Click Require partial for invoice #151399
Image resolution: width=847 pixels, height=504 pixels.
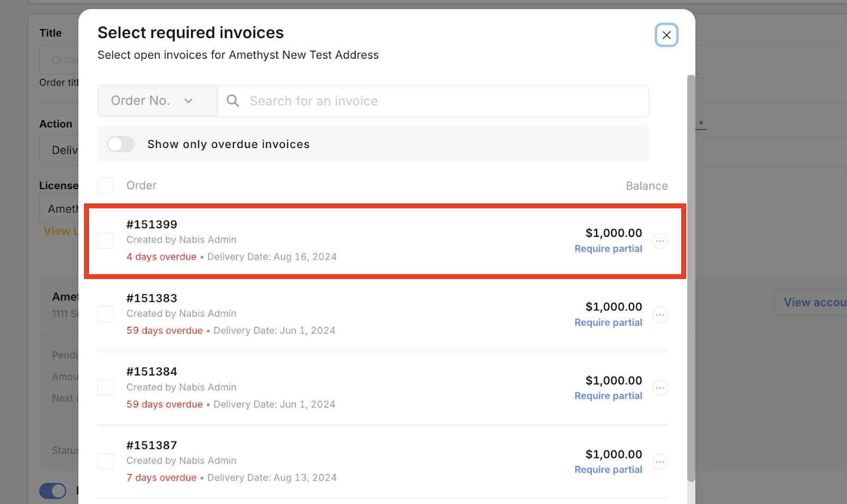608,248
